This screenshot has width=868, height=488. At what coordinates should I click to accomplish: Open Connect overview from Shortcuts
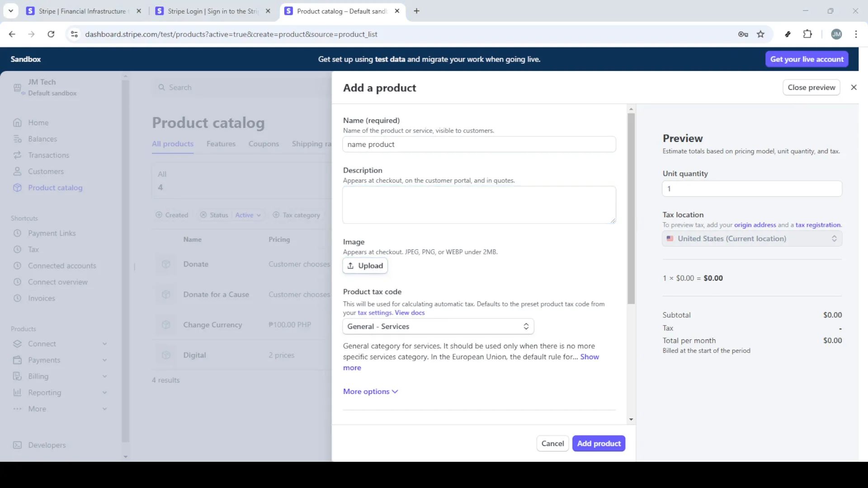tap(57, 282)
